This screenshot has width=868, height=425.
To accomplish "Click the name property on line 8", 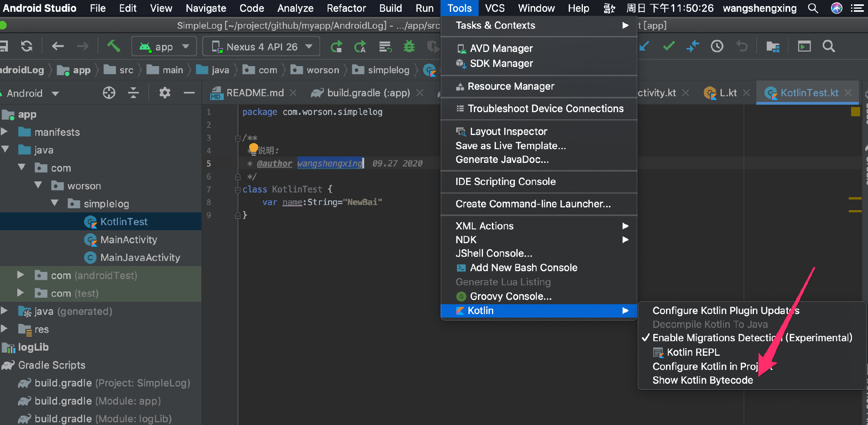I will point(292,202).
